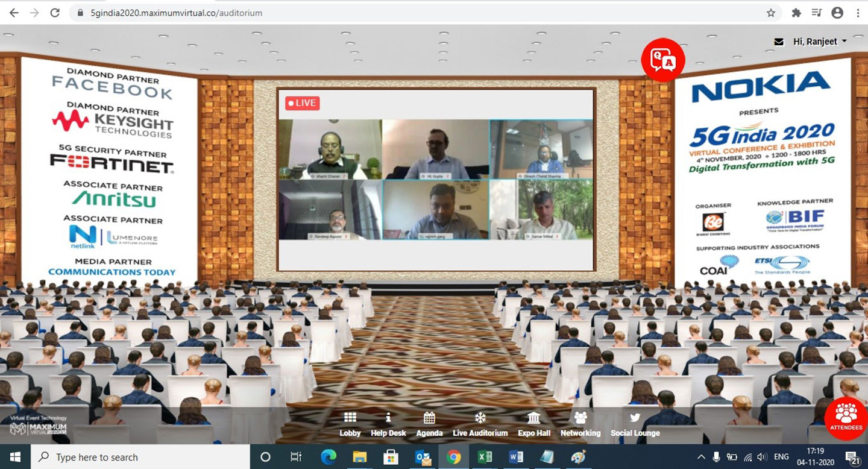Open Word from the taskbar

pyautogui.click(x=517, y=457)
